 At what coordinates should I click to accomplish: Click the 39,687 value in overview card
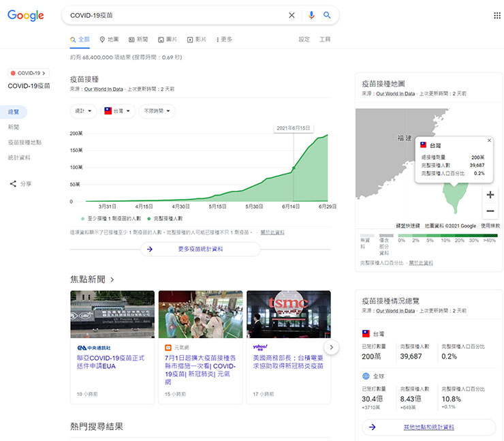(x=411, y=356)
